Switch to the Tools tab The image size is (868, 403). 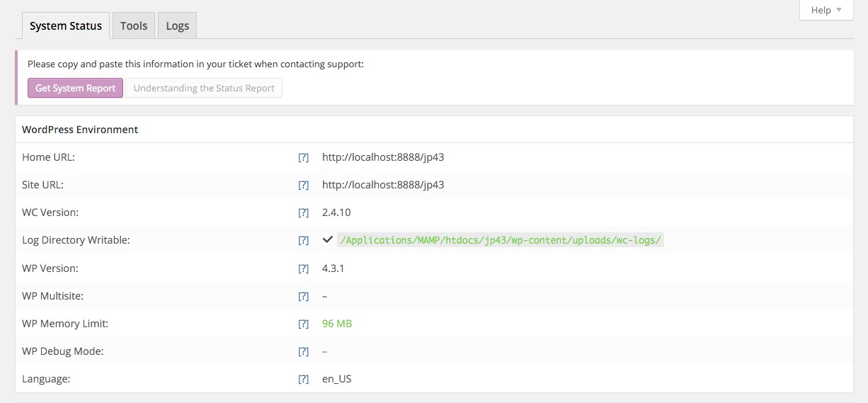(134, 26)
